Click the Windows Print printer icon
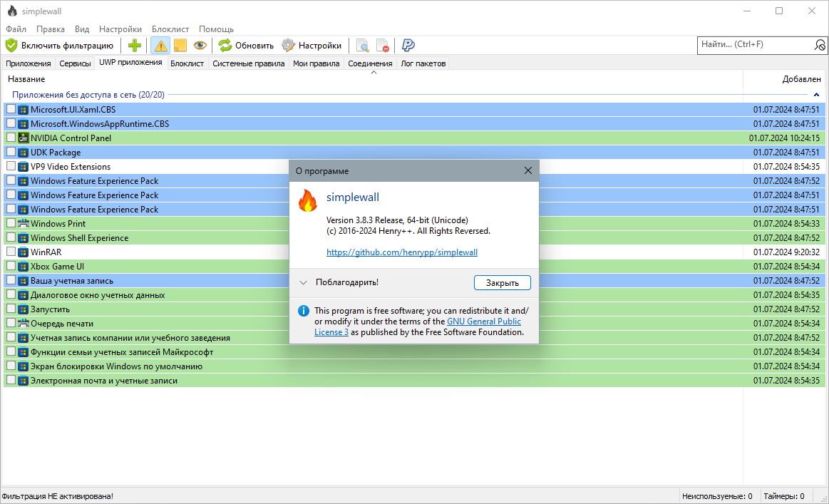The image size is (829, 504). pos(23,224)
